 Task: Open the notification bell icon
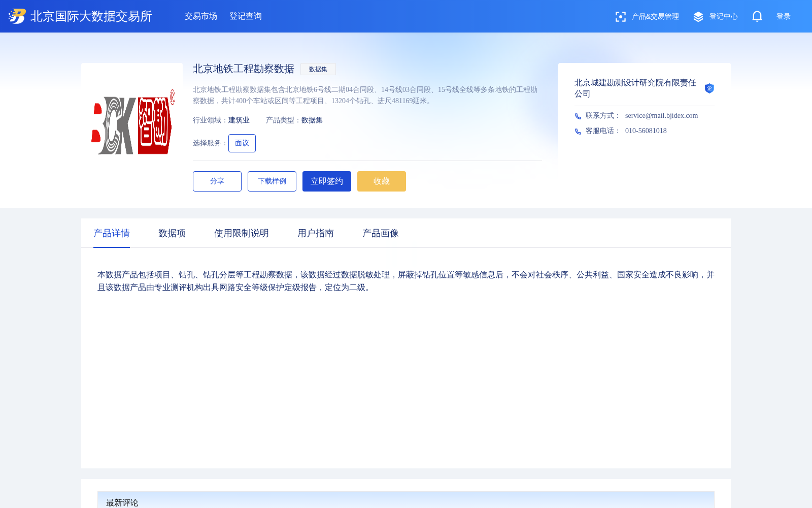coord(757,16)
